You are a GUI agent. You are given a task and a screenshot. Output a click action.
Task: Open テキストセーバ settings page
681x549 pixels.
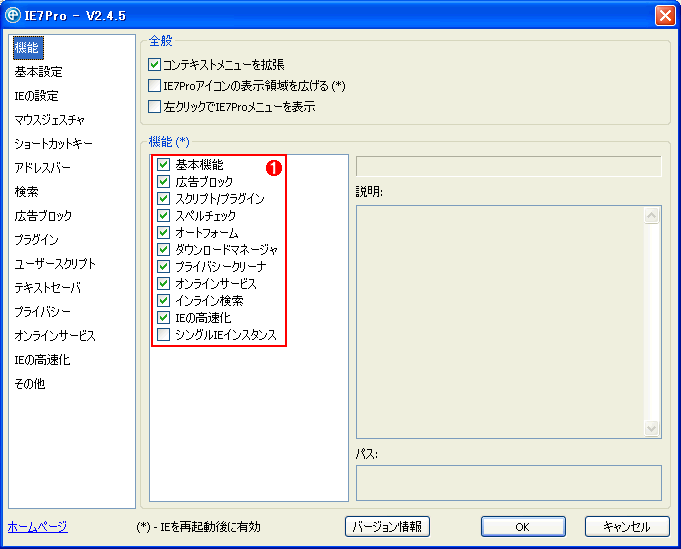(x=47, y=288)
